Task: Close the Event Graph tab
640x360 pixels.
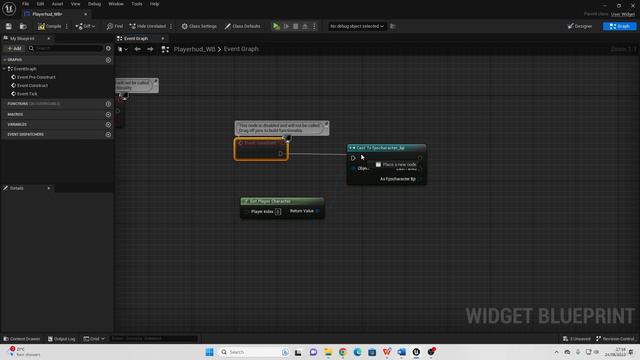Action: click(162, 38)
